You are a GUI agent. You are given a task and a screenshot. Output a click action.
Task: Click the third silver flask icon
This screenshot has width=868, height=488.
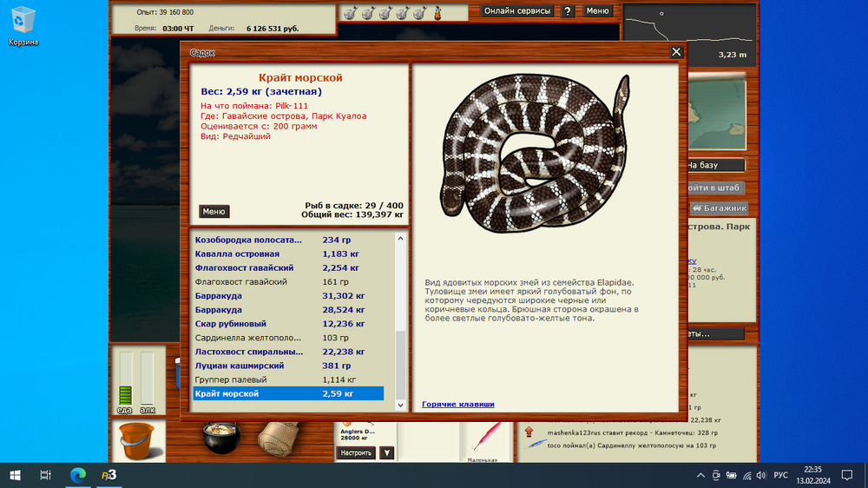385,12
